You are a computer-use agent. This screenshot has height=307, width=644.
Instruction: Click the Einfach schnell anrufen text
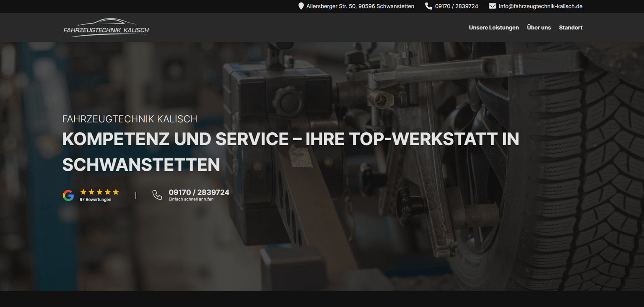[191, 199]
